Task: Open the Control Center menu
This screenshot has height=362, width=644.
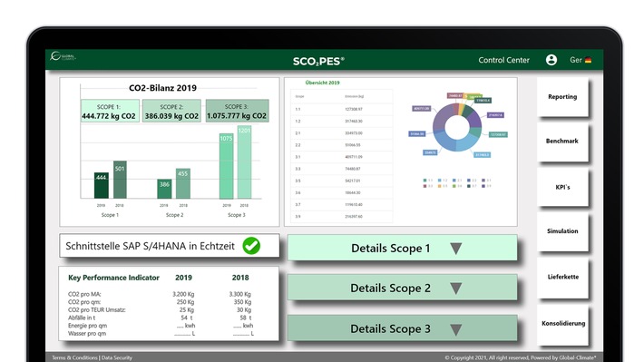Action: click(x=503, y=60)
